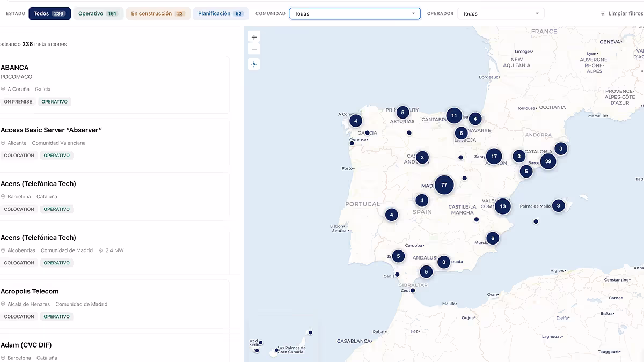Click the POCOMACO subtitle text

17,77
